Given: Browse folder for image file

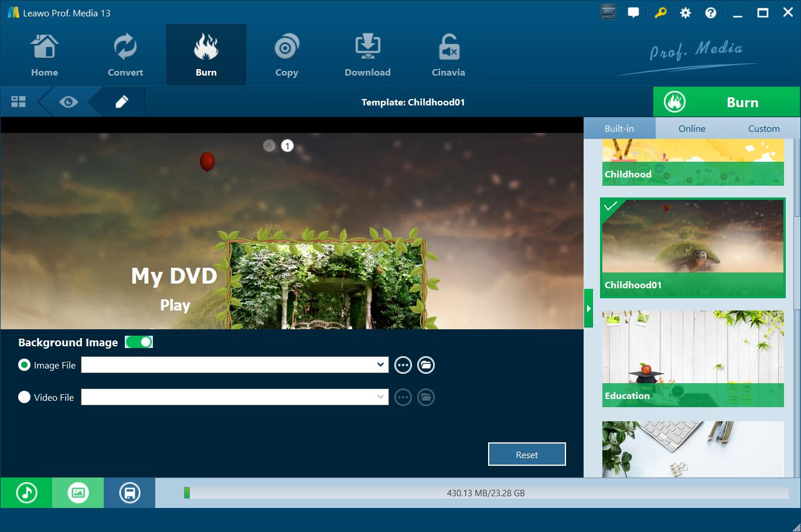Looking at the screenshot, I should point(426,365).
